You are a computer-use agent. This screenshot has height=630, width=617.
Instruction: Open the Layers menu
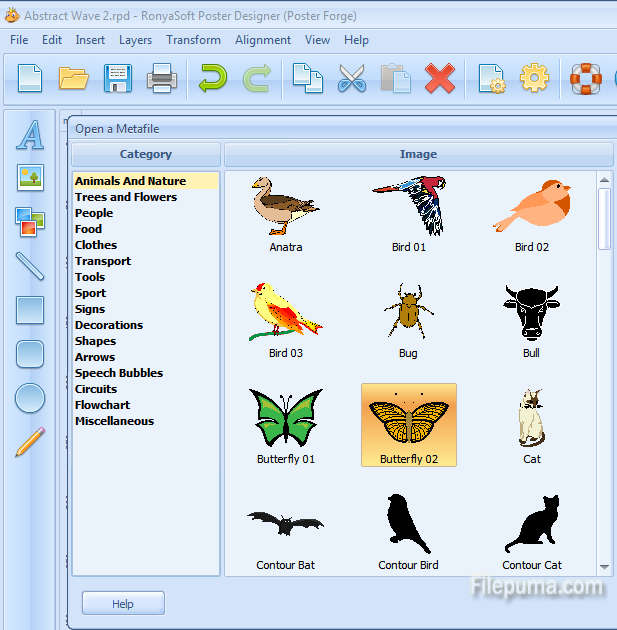click(x=135, y=40)
